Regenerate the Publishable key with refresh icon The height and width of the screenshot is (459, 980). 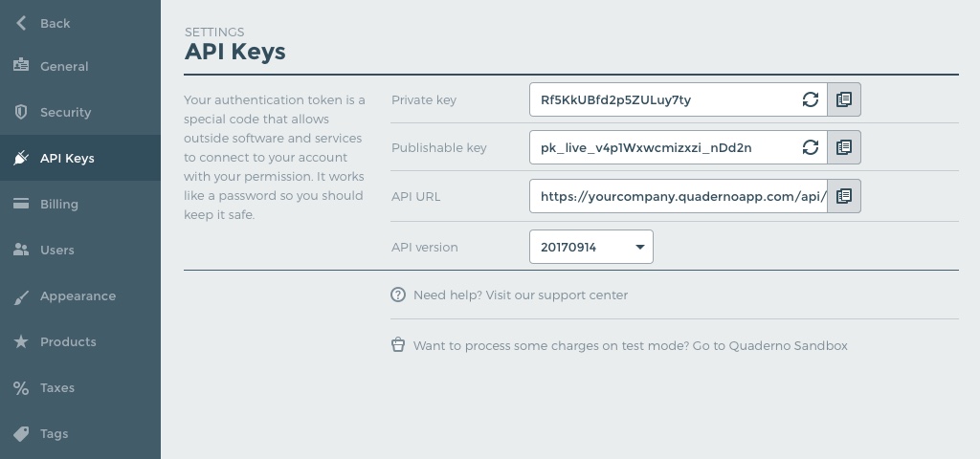pyautogui.click(x=810, y=147)
